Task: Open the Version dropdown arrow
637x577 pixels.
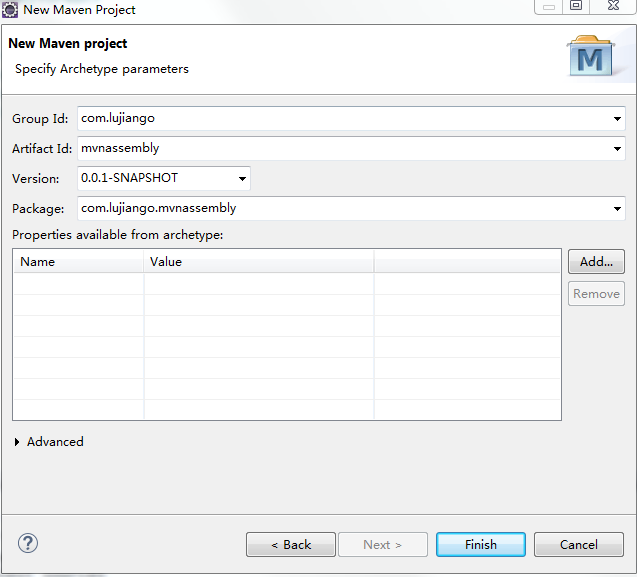Action: 242,178
